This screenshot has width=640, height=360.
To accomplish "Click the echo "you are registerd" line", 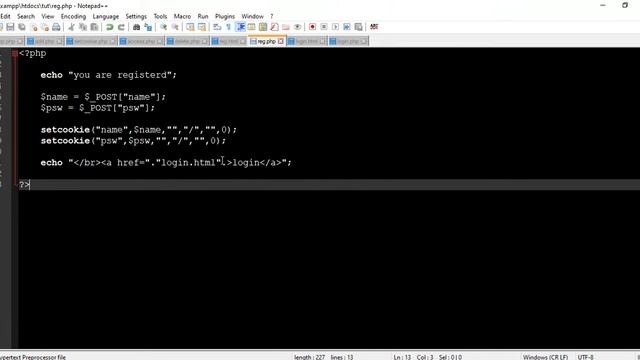I will pyautogui.click(x=109, y=75).
